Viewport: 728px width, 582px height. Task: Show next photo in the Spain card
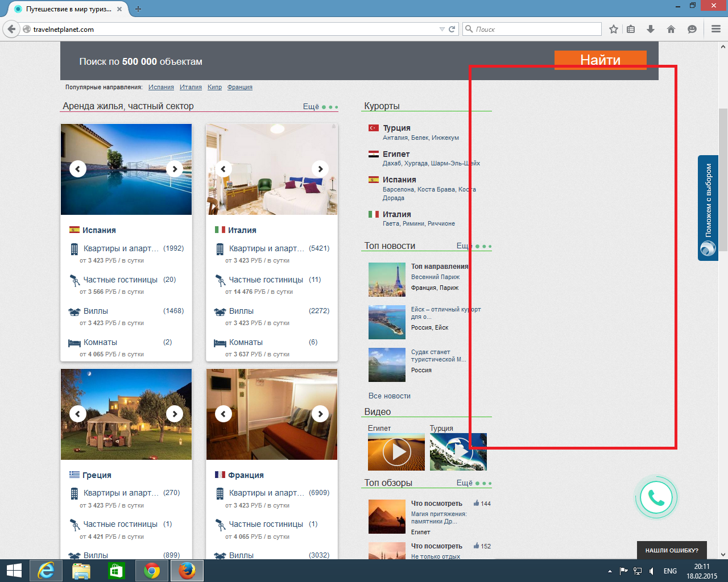pos(175,169)
